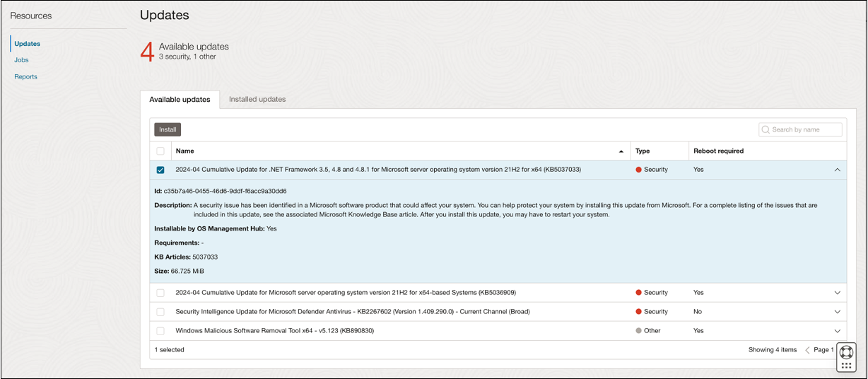Click red Security dot on Defender Antivirus row
Image resolution: width=868 pixels, height=379 pixels.
pyautogui.click(x=639, y=312)
